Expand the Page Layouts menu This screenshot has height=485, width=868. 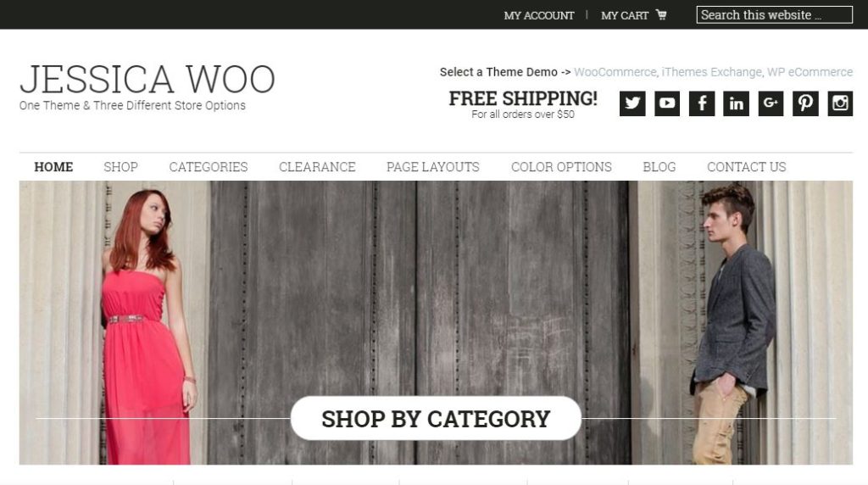tap(433, 167)
